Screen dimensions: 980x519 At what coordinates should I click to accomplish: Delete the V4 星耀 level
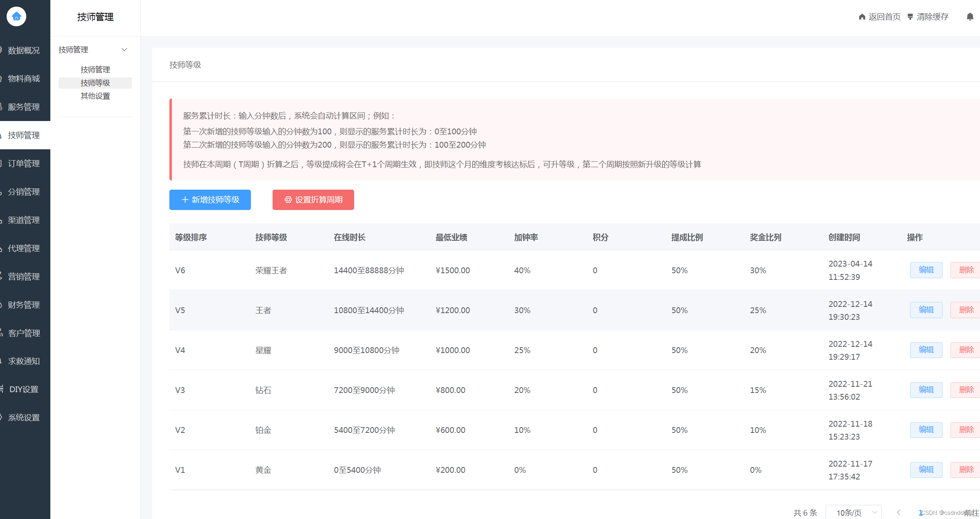click(x=966, y=350)
